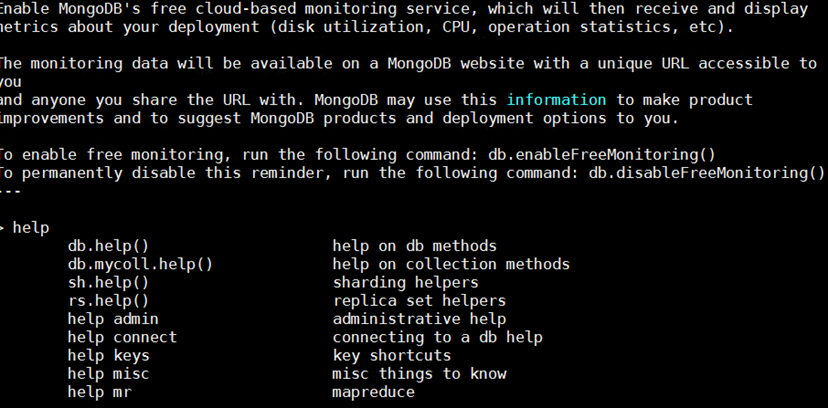Click the rs.help() entry
The height and width of the screenshot is (408, 828).
click(108, 301)
